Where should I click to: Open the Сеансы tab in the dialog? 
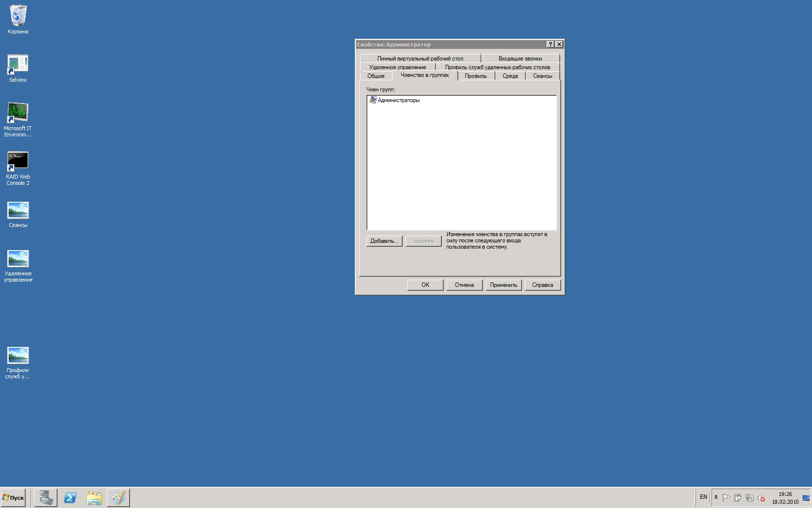(x=542, y=76)
